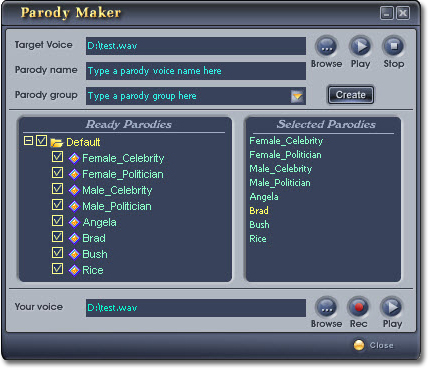Click the Your voice path field
This screenshot has height=368, width=428.
click(196, 308)
